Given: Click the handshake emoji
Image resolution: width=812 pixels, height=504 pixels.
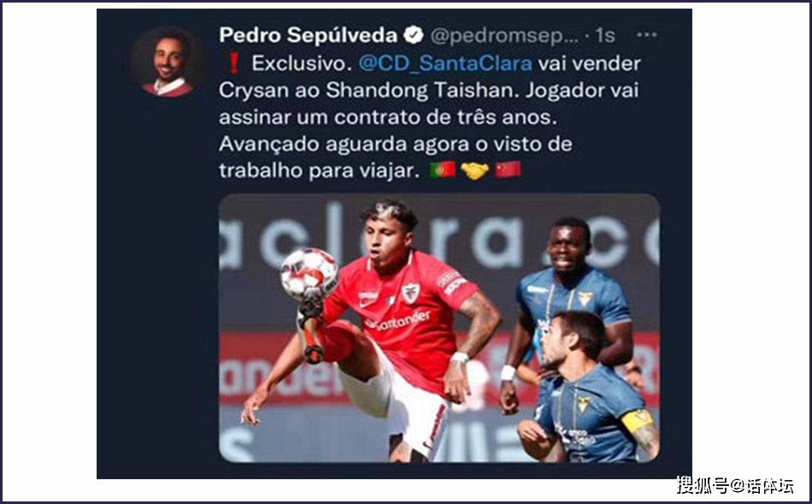Looking at the screenshot, I should pyautogui.click(x=474, y=170).
